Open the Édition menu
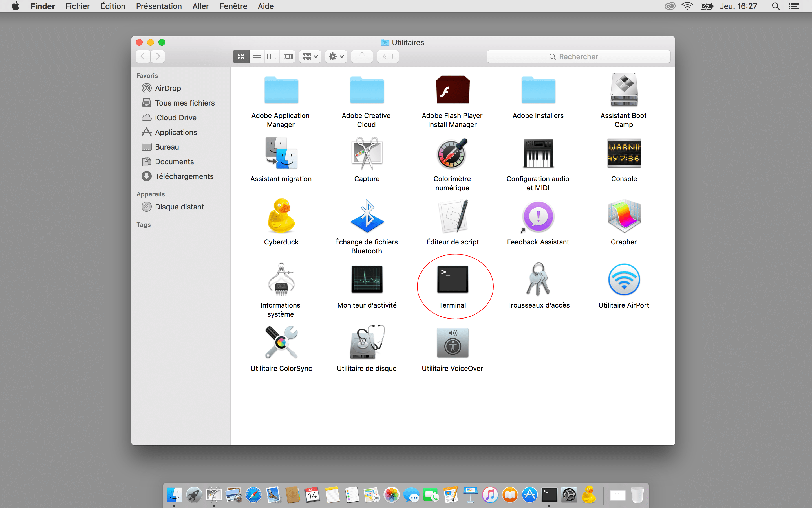This screenshot has width=812, height=508. coord(113,6)
